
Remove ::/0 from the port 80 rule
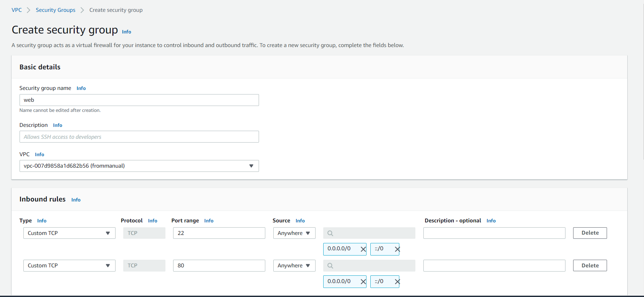pyautogui.click(x=397, y=282)
